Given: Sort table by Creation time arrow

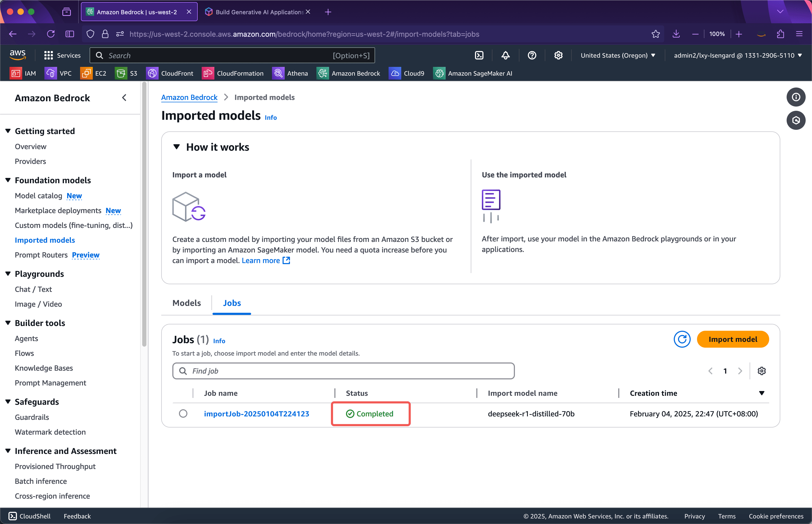Looking at the screenshot, I should pyautogui.click(x=762, y=393).
